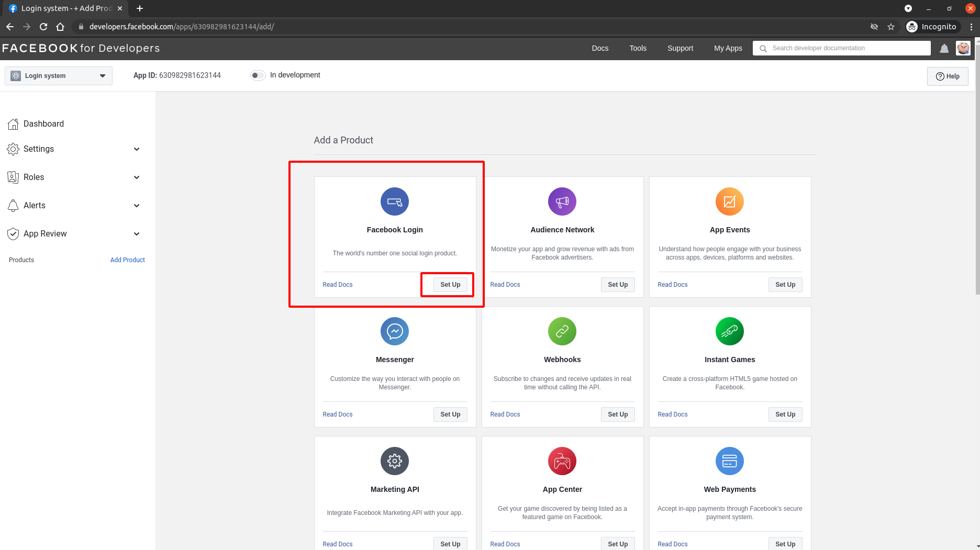Open Read Docs link for Webhooks
The width and height of the screenshot is (980, 550).
[505, 414]
